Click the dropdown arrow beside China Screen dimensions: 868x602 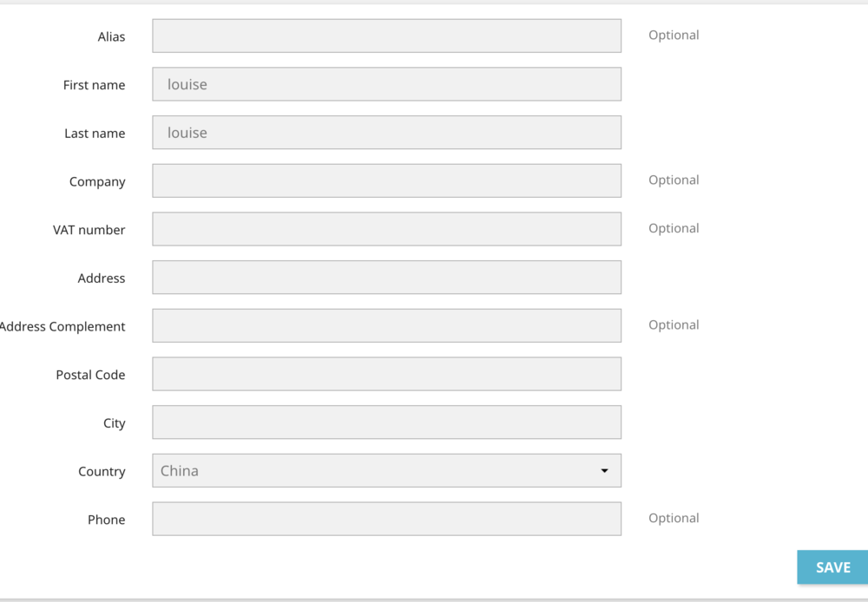click(605, 470)
